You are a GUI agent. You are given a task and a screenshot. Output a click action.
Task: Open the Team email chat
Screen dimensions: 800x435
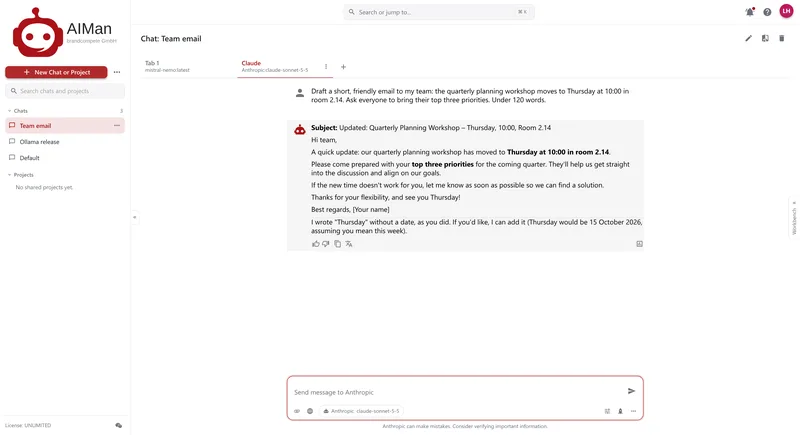coord(65,125)
